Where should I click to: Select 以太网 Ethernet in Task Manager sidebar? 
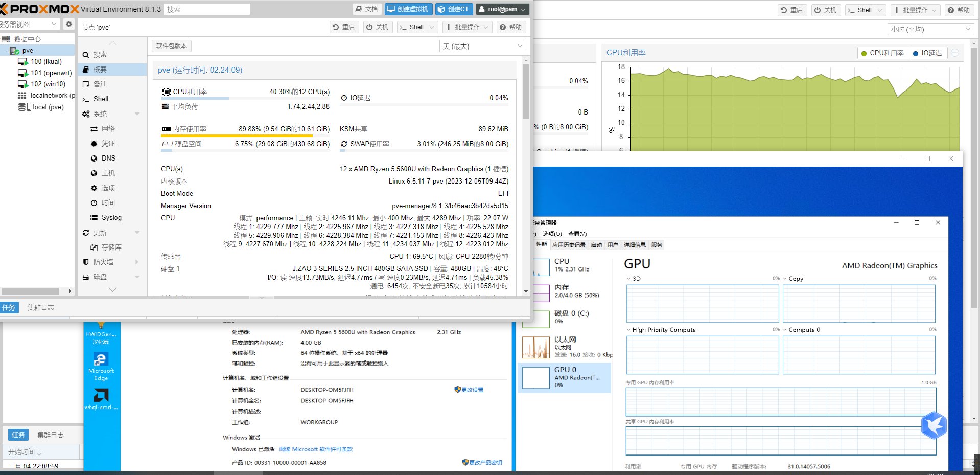point(565,347)
